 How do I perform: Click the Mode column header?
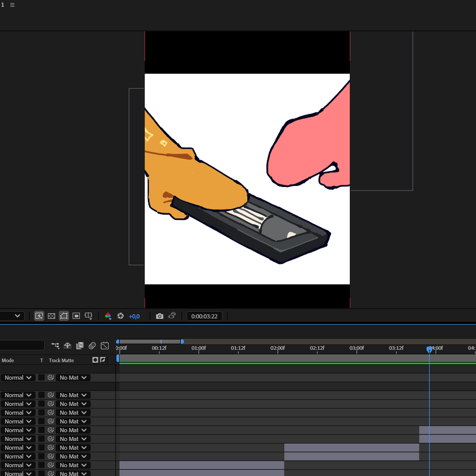[8, 360]
